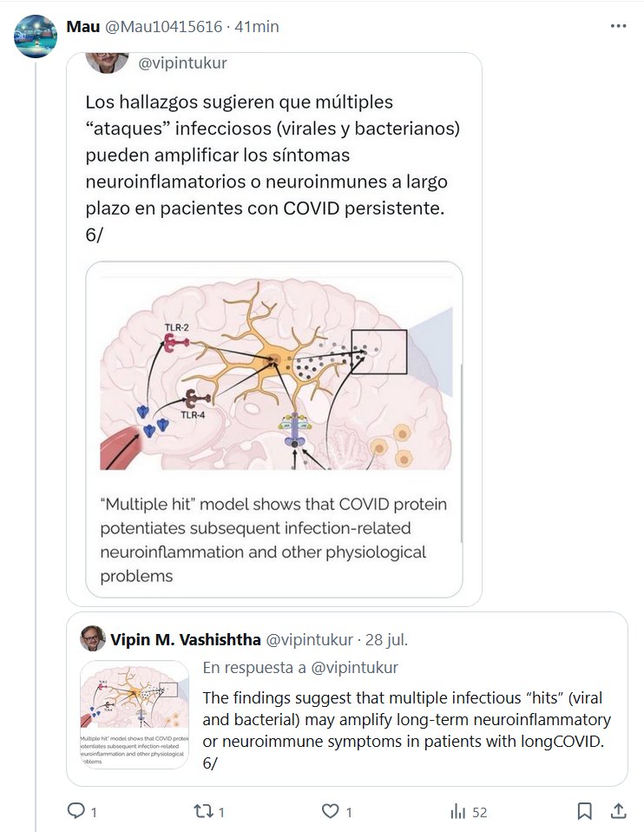Screen dimensions: 644x832
Task: Click the "Multiple hit" model caption text
Action: coord(274,539)
